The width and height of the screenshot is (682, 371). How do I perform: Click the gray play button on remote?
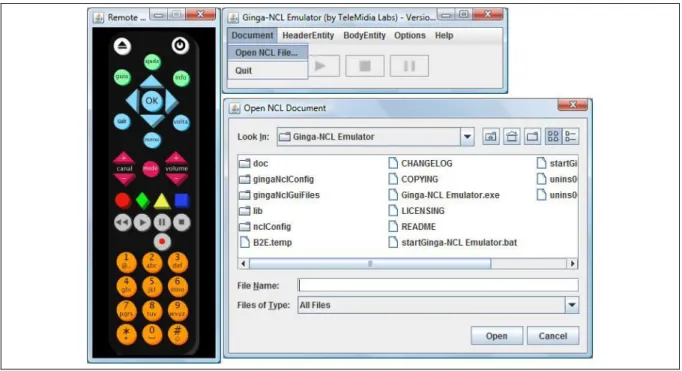(142, 223)
